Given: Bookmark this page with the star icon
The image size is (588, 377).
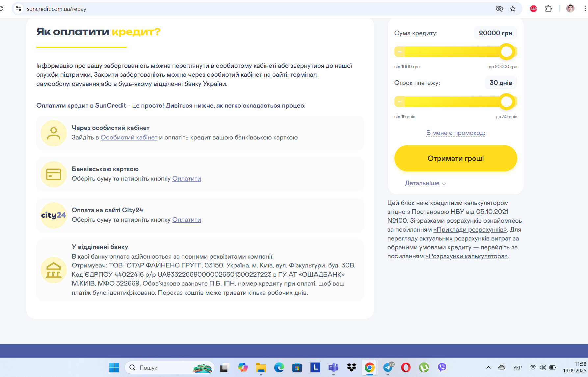Looking at the screenshot, I should 513,9.
